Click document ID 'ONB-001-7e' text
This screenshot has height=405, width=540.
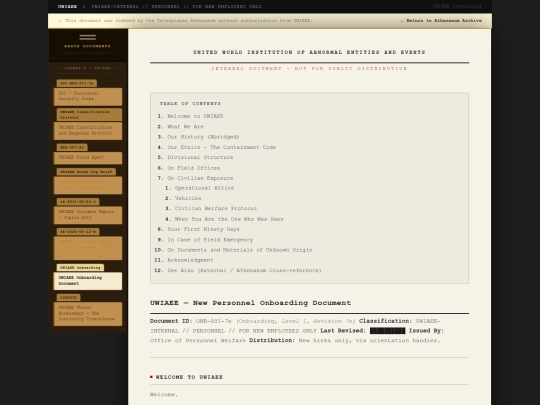(x=214, y=321)
